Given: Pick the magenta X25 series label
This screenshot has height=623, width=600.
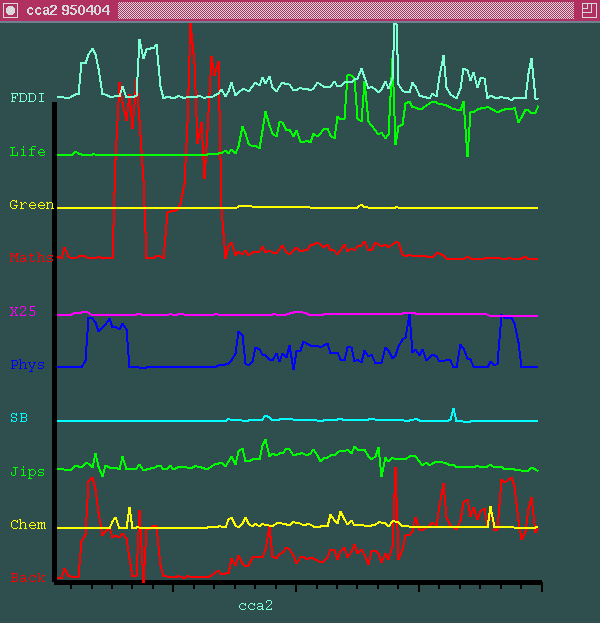Looking at the screenshot, I should click(23, 311).
